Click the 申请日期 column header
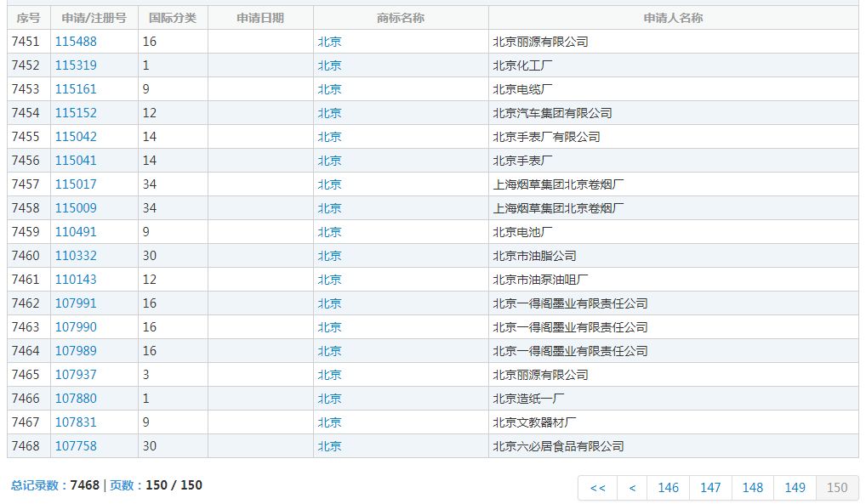This screenshot has width=866, height=504. (x=260, y=18)
